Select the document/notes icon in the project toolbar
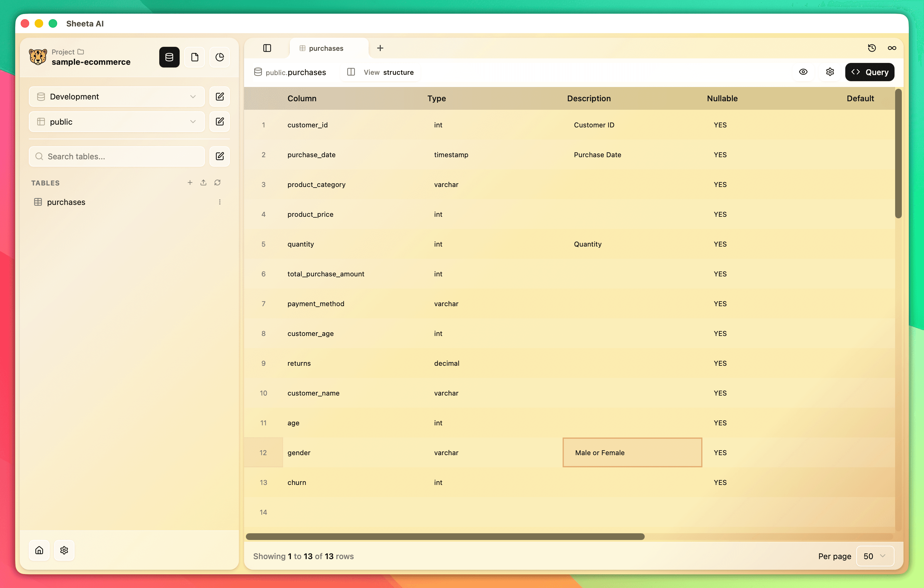Image resolution: width=924 pixels, height=588 pixels. (195, 57)
